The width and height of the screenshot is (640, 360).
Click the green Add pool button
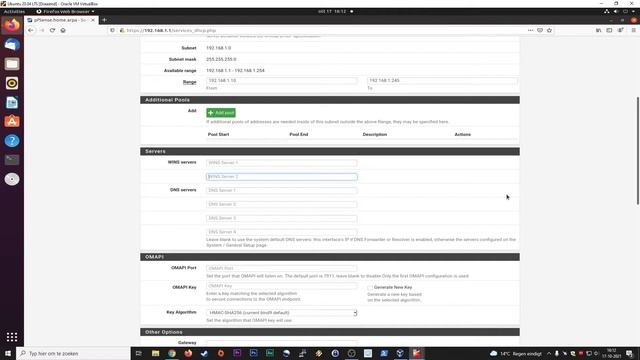(x=221, y=113)
